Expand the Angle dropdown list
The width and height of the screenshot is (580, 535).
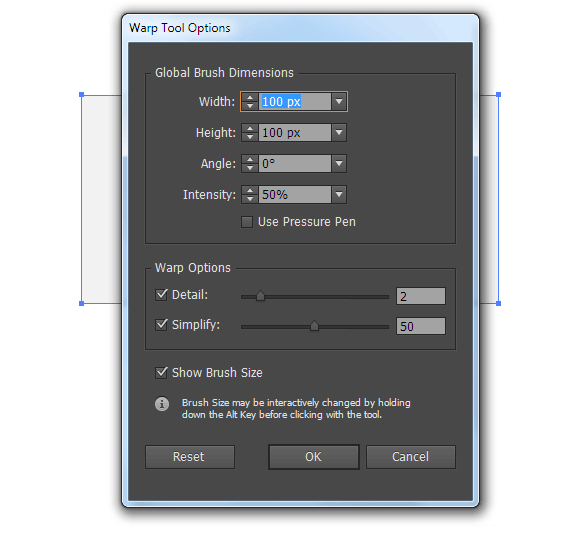pyautogui.click(x=339, y=163)
